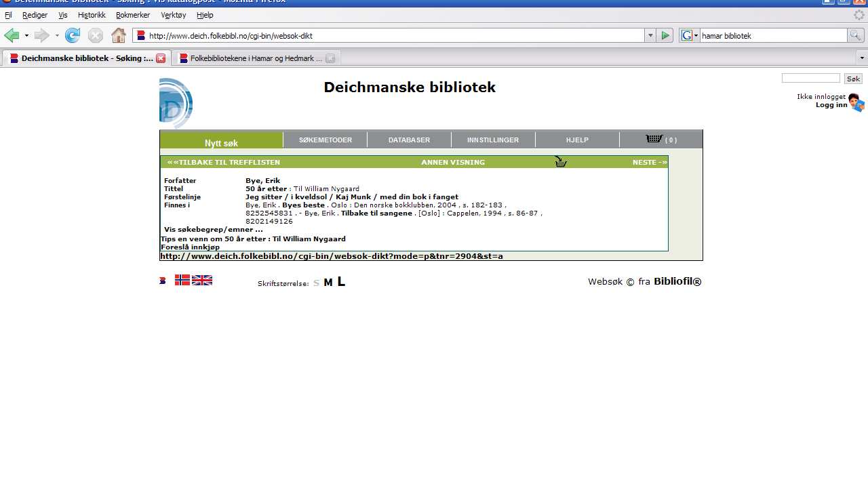Open the Rediger menu
The image size is (868, 492).
pyautogui.click(x=35, y=15)
